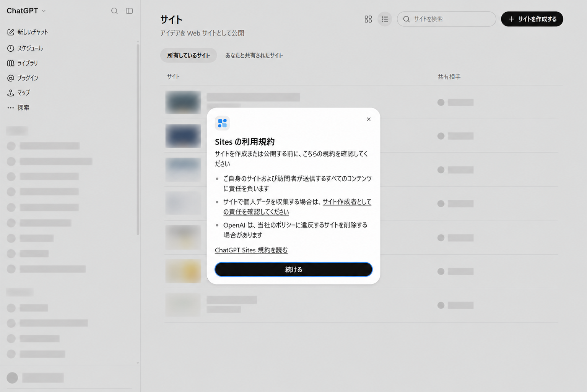The height and width of the screenshot is (392, 587).
Task: Open the sidebar search icon
Action: pyautogui.click(x=114, y=11)
